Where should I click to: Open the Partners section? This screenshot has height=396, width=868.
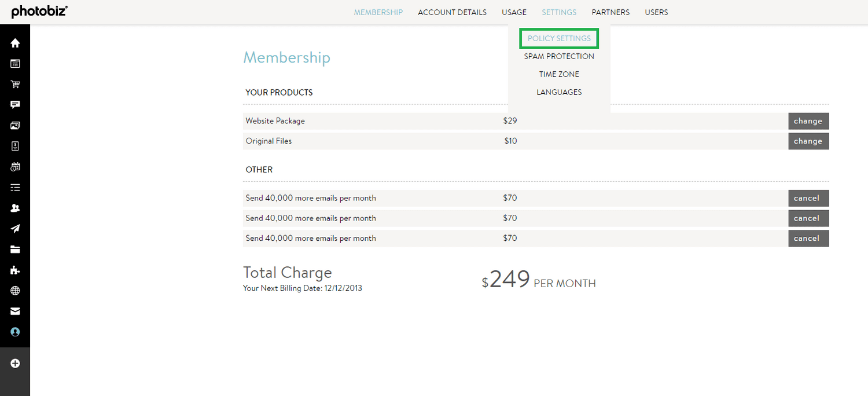coord(610,12)
